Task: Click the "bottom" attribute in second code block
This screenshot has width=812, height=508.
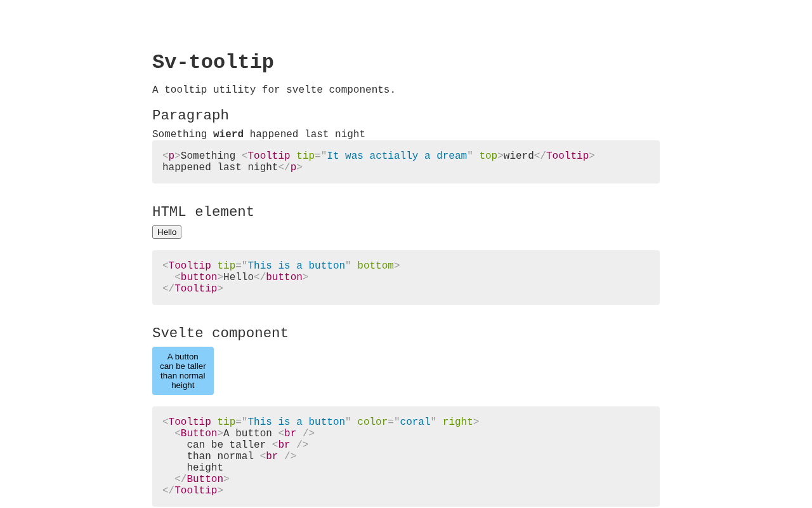Action: coord(376,266)
